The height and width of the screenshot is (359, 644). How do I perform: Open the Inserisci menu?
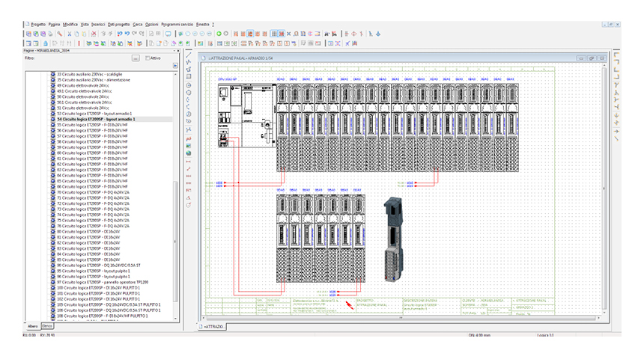[x=98, y=25]
